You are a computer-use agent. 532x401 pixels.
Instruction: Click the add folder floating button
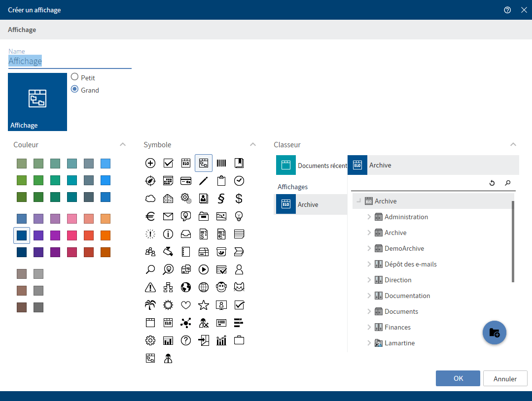[x=494, y=333]
